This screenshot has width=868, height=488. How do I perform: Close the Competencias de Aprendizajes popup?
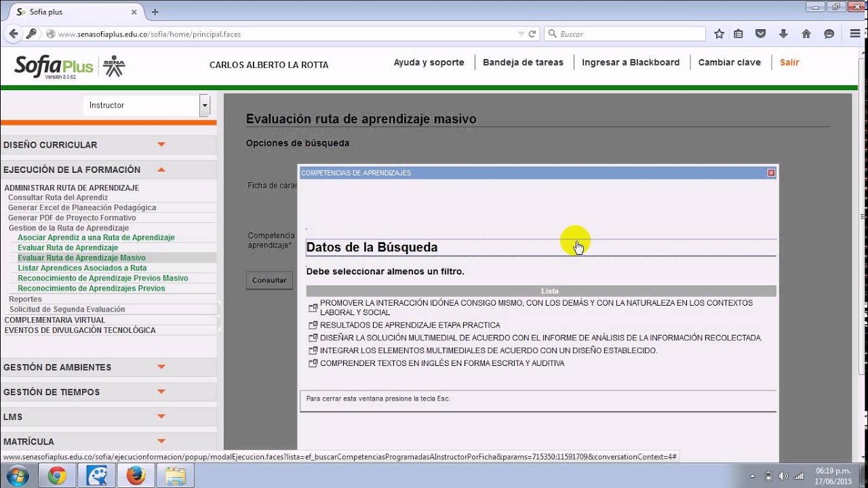771,173
